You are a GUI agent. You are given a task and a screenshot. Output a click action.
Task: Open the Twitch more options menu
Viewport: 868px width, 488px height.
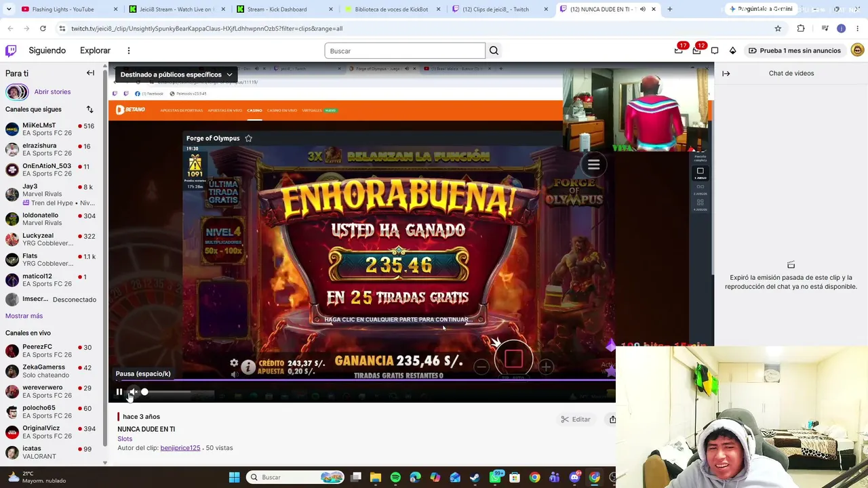[128, 51]
